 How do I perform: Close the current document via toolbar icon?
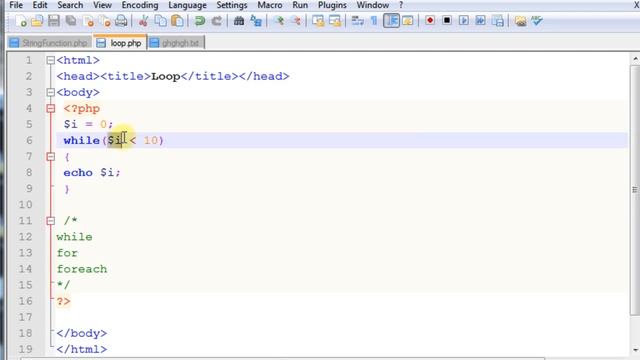88,21
